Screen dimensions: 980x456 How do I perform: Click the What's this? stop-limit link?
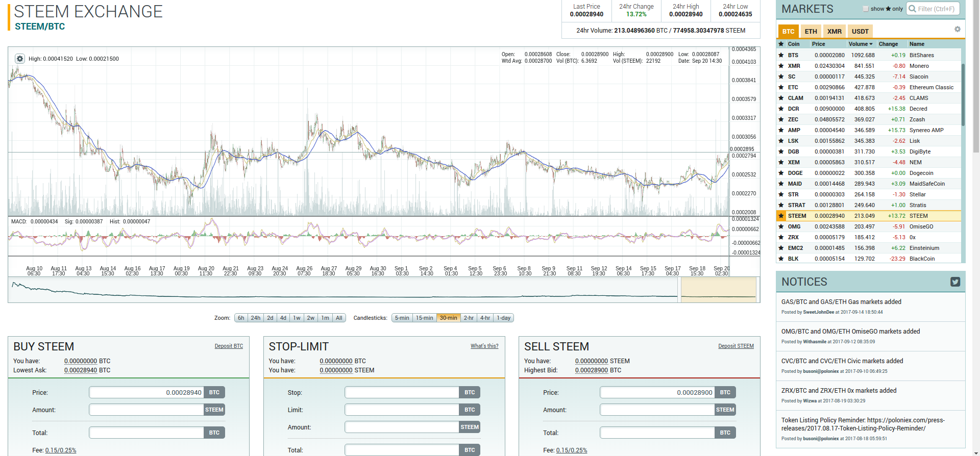coord(484,346)
